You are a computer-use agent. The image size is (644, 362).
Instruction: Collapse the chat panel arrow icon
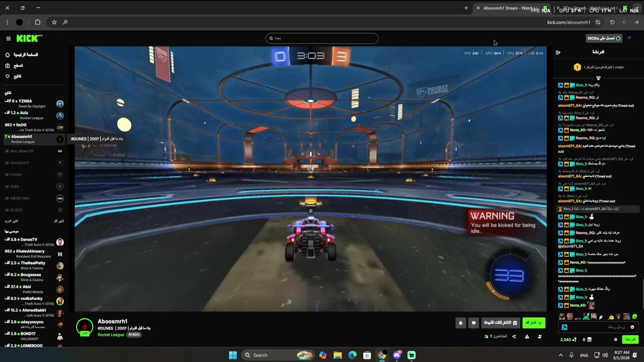[x=557, y=52]
